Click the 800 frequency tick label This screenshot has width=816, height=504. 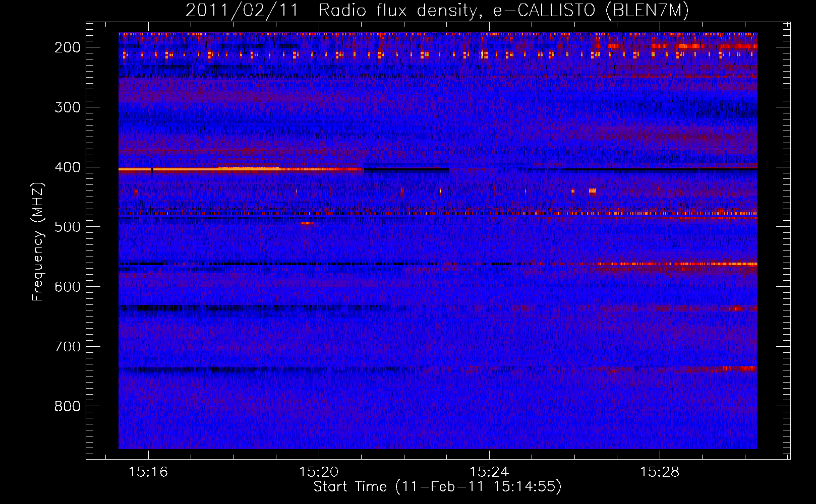(68, 406)
